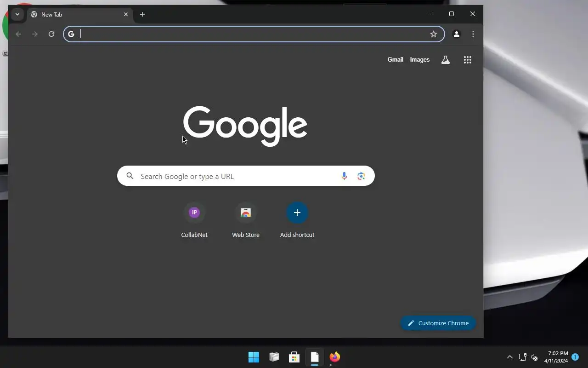Open the Google apps grid
The image size is (588, 368).
[467, 60]
